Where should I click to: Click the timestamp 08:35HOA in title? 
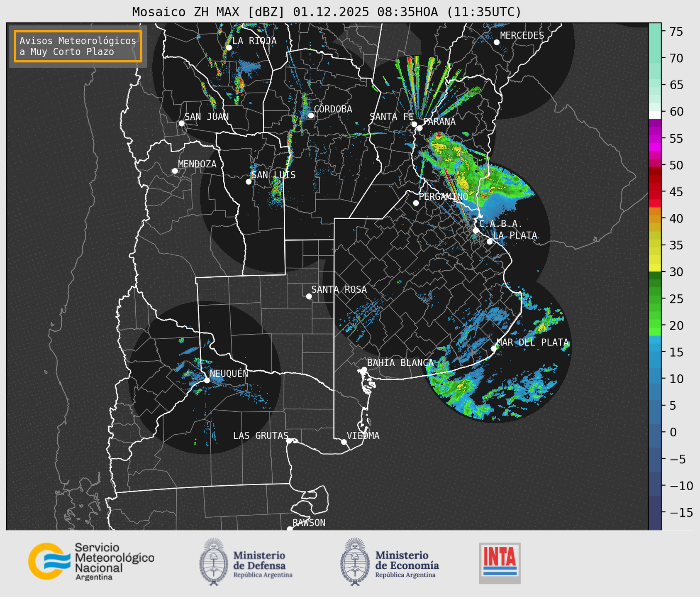point(407,12)
